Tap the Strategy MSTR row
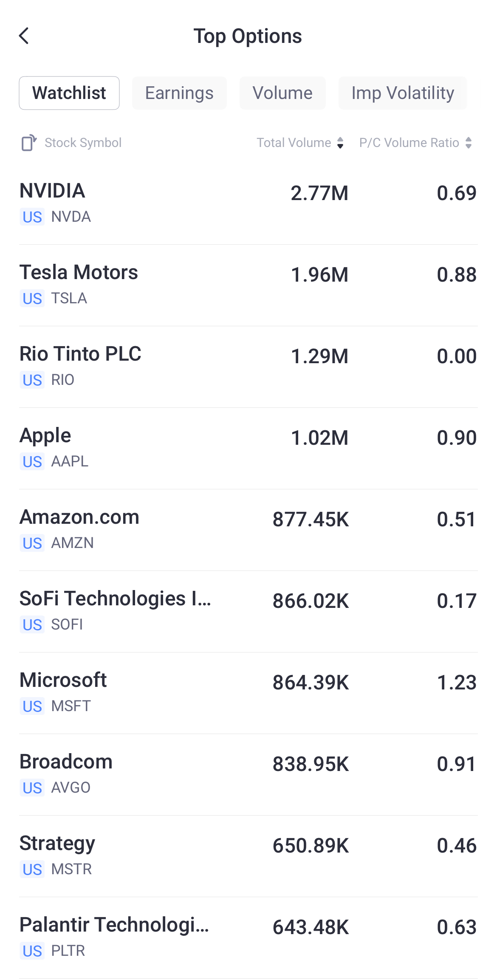 [248, 856]
